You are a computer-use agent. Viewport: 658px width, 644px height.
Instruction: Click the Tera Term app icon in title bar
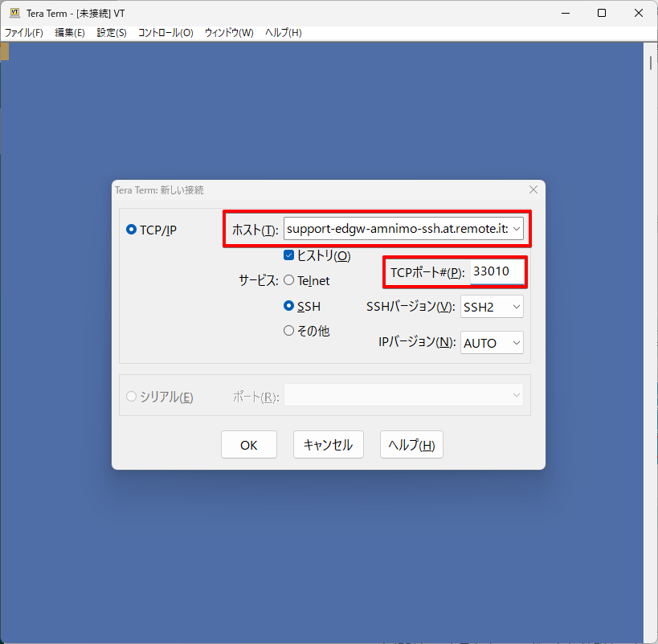pyautogui.click(x=14, y=13)
